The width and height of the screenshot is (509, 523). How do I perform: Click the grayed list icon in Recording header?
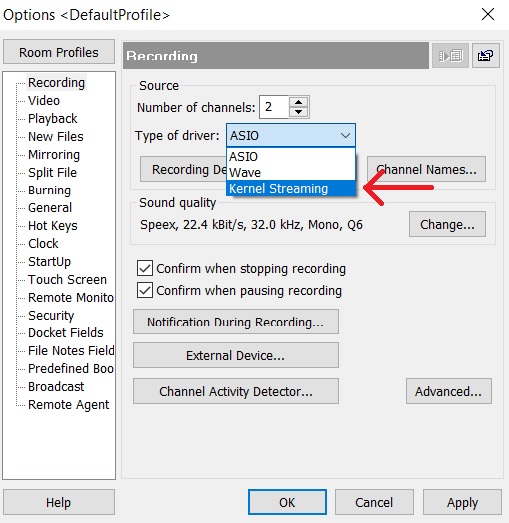coord(450,56)
